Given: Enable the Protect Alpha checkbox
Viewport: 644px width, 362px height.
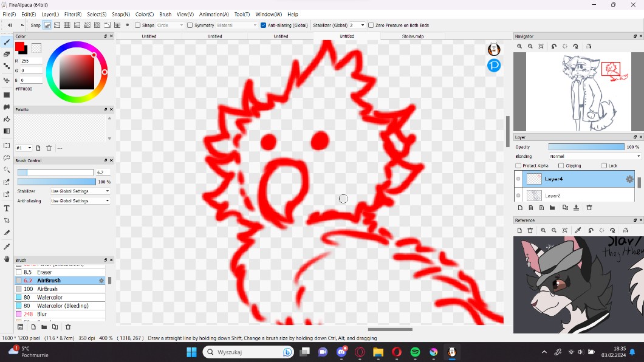Looking at the screenshot, I should click(518, 166).
